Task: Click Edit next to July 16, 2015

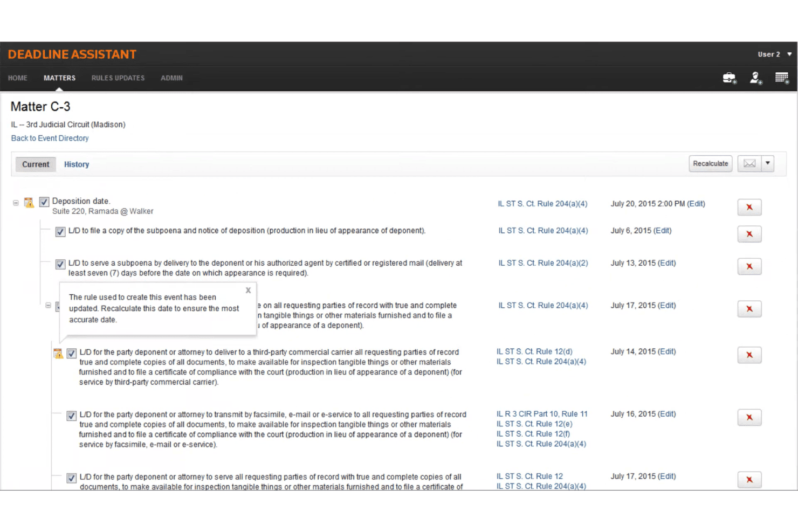Action: (667, 414)
